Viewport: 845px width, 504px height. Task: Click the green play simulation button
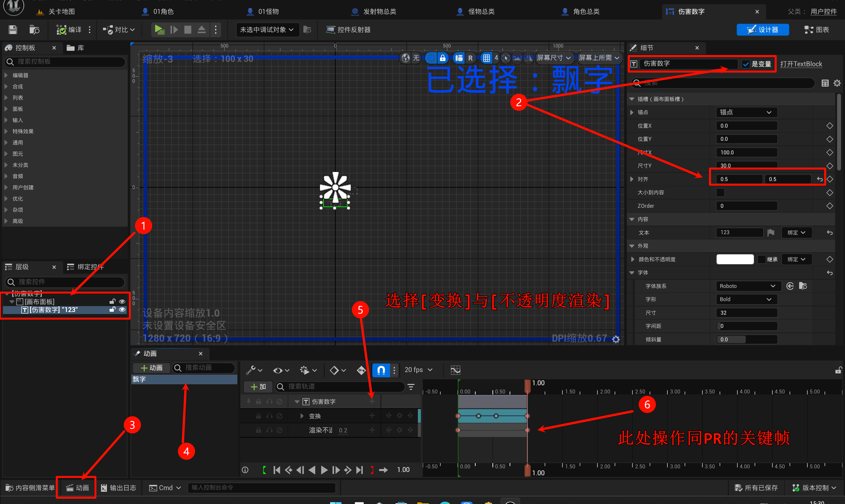pos(159,30)
